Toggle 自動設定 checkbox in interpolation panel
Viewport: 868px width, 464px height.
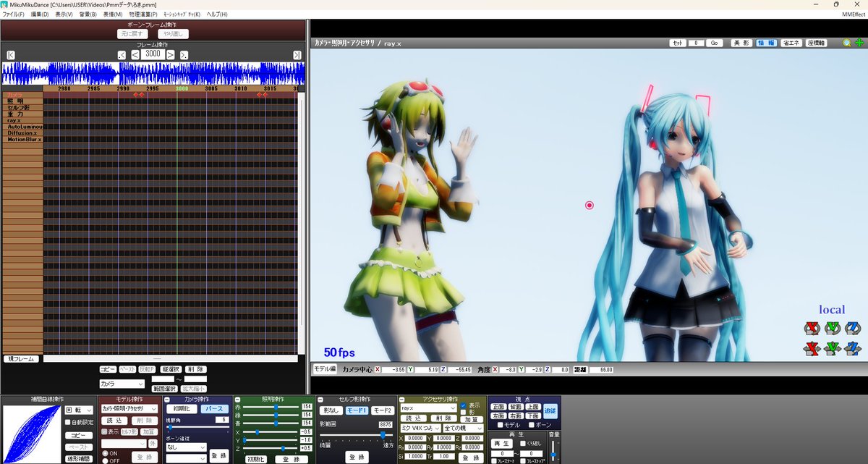pos(67,422)
